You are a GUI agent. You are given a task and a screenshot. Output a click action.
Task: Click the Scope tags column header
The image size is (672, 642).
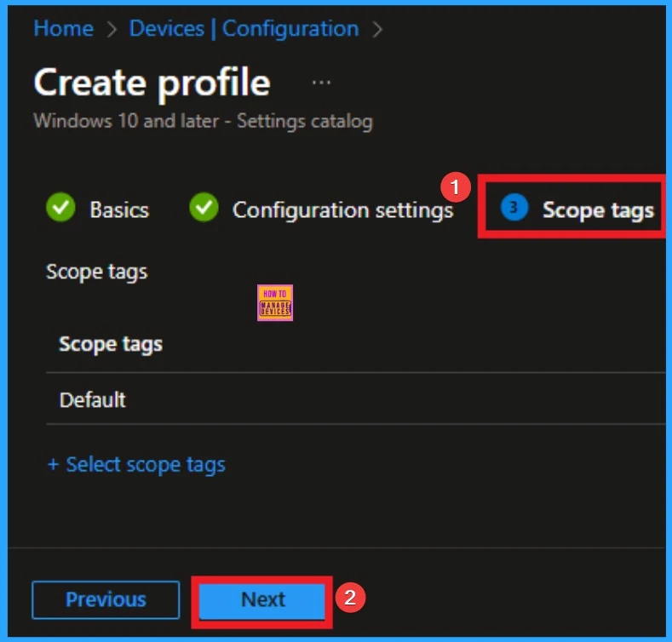pos(111,344)
